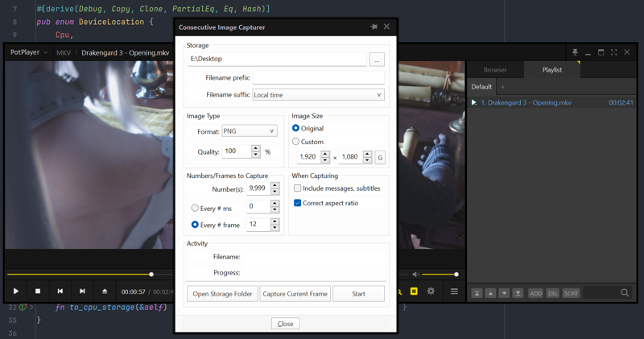Stop playback in PotPlayer
The image size is (644, 339).
coord(38,291)
